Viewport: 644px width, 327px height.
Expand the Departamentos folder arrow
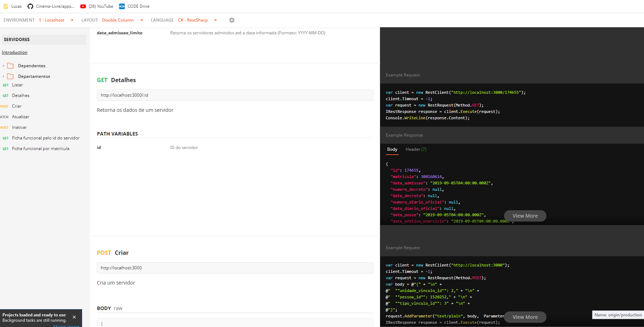4,76
